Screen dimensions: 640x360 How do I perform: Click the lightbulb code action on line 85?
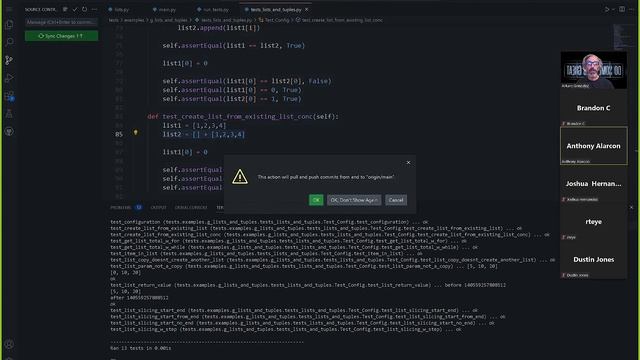coord(136,133)
